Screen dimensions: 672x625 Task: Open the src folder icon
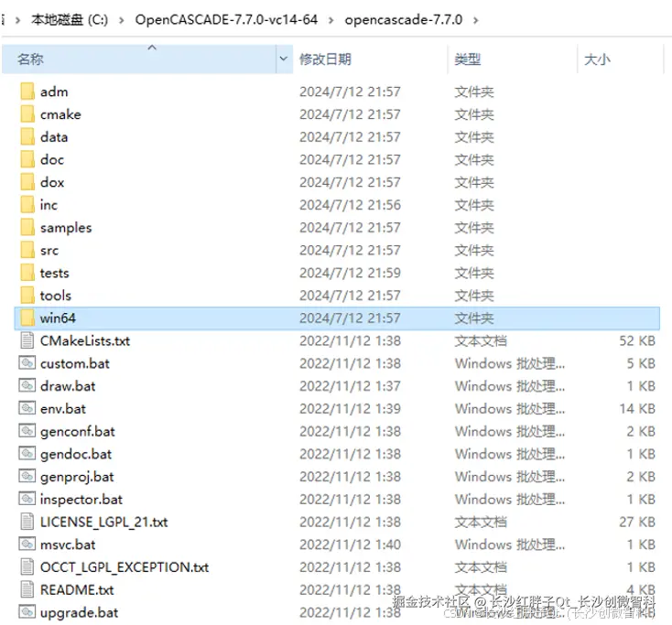[27, 250]
